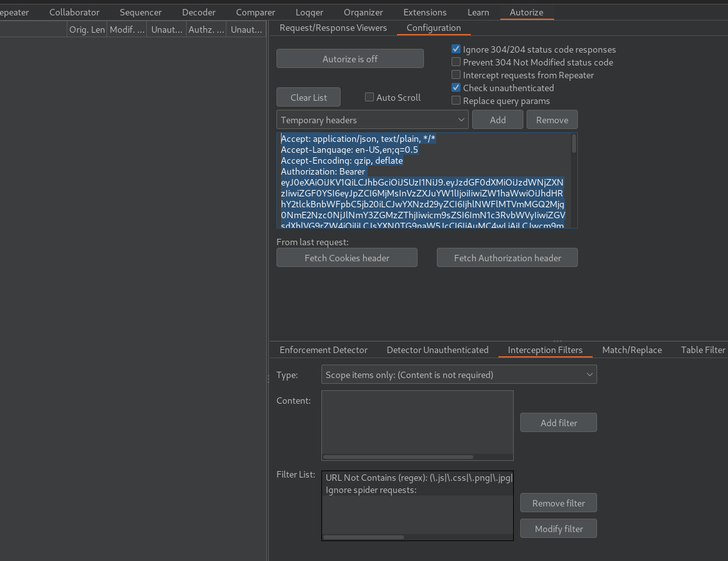Click the Fetch Cookies header button

click(x=346, y=257)
